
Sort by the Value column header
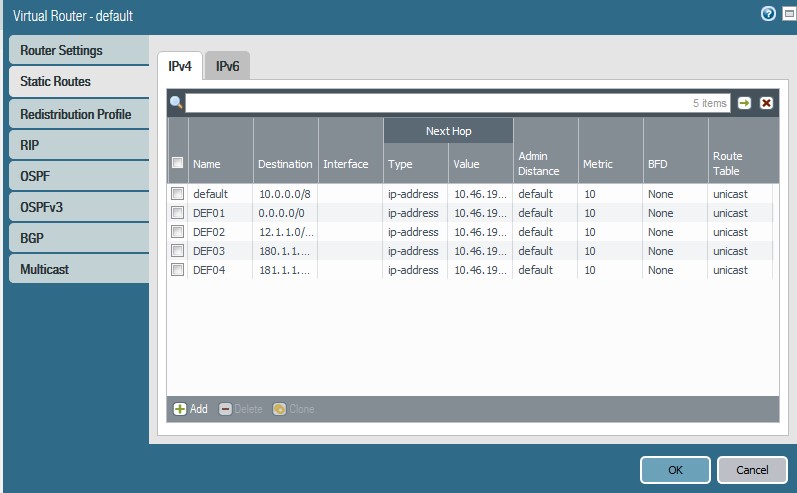pyautogui.click(x=481, y=164)
